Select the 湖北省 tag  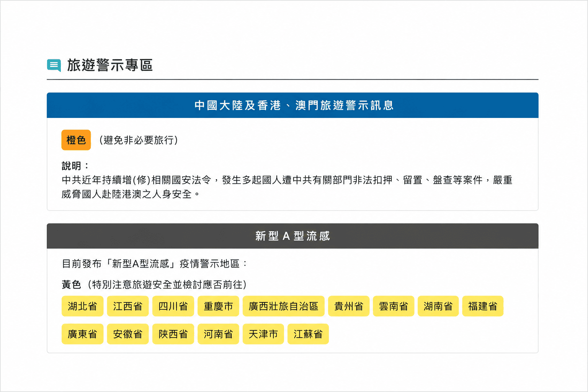click(83, 306)
